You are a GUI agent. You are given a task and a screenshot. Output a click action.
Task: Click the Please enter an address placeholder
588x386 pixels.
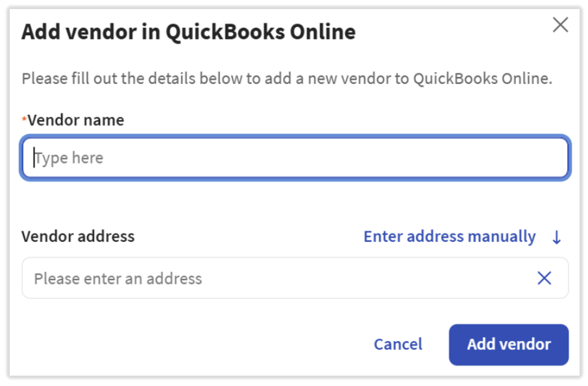pyautogui.click(x=118, y=279)
